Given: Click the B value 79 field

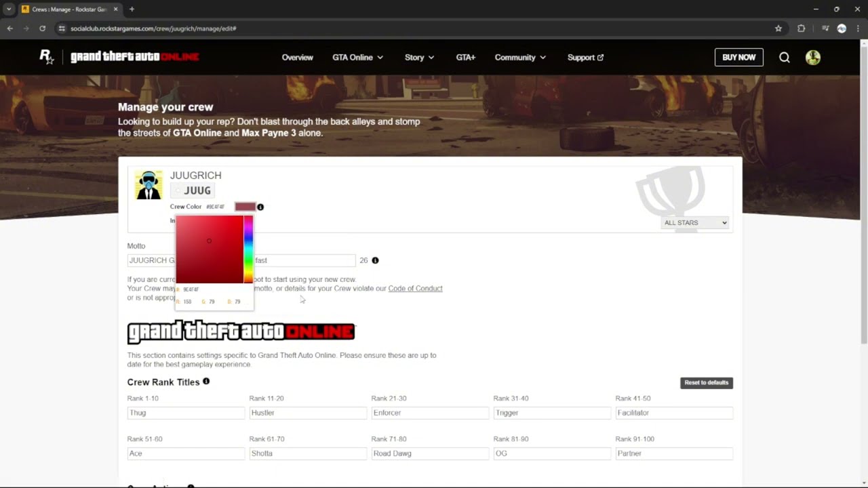Looking at the screenshot, I should [x=237, y=302].
